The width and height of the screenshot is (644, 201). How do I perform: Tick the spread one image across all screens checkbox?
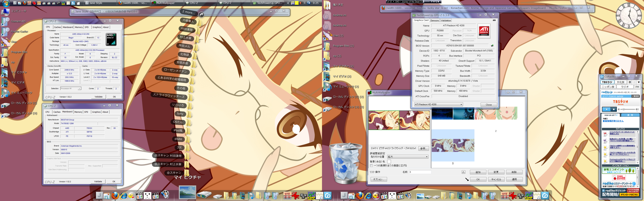click(371, 165)
